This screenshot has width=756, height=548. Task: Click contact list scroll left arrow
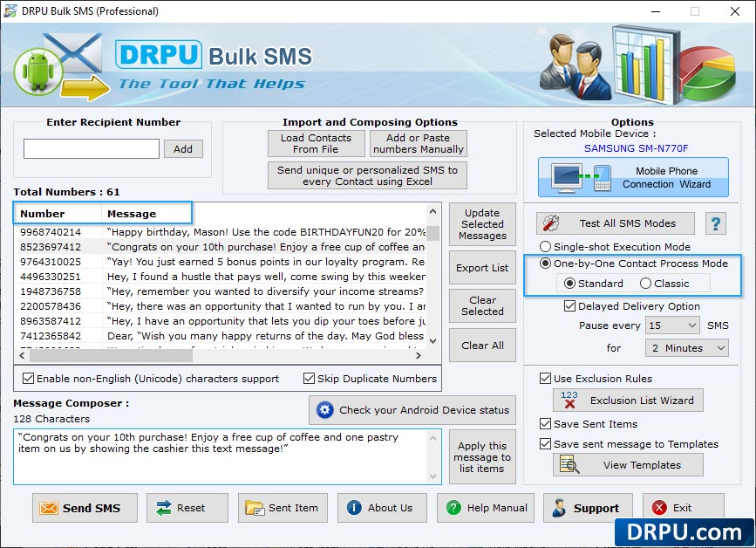(22, 355)
